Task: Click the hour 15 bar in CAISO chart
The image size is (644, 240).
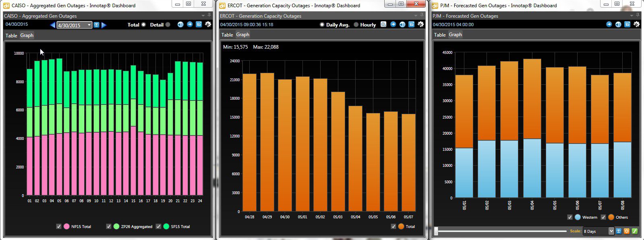Action: click(x=133, y=130)
